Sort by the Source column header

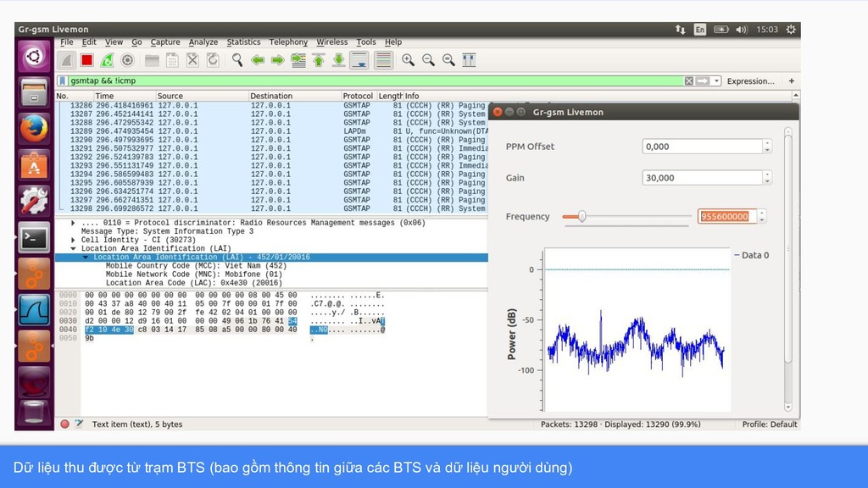pyautogui.click(x=202, y=96)
